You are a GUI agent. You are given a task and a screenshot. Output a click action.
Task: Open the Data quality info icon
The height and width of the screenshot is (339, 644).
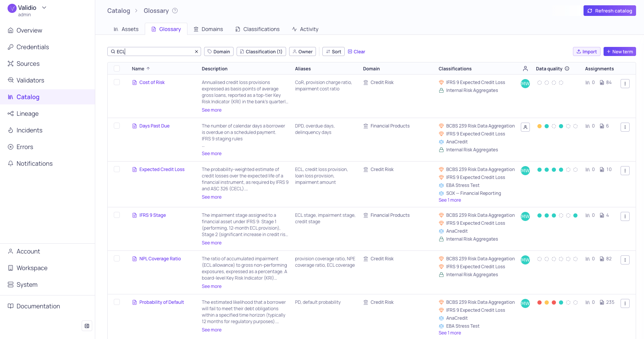point(567,69)
